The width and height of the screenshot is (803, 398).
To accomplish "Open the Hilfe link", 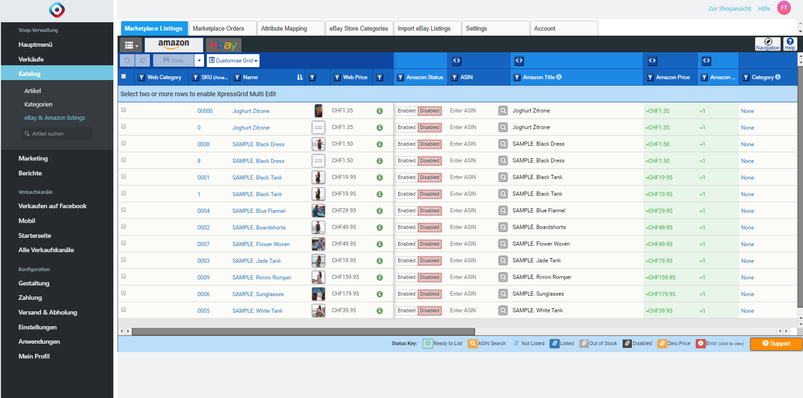I will 764,9.
